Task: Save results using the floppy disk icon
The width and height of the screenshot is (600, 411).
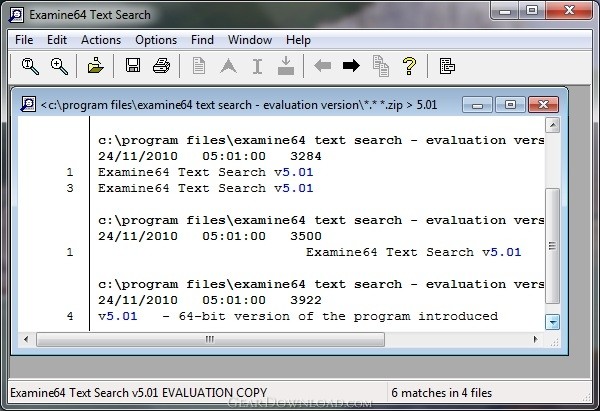Action: coord(133,66)
